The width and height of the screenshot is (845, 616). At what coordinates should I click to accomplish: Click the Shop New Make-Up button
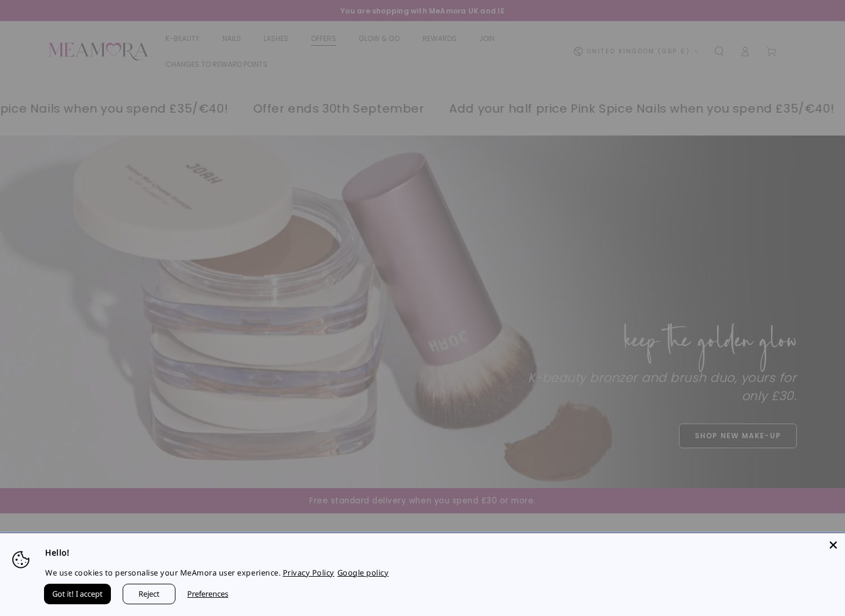(x=738, y=436)
